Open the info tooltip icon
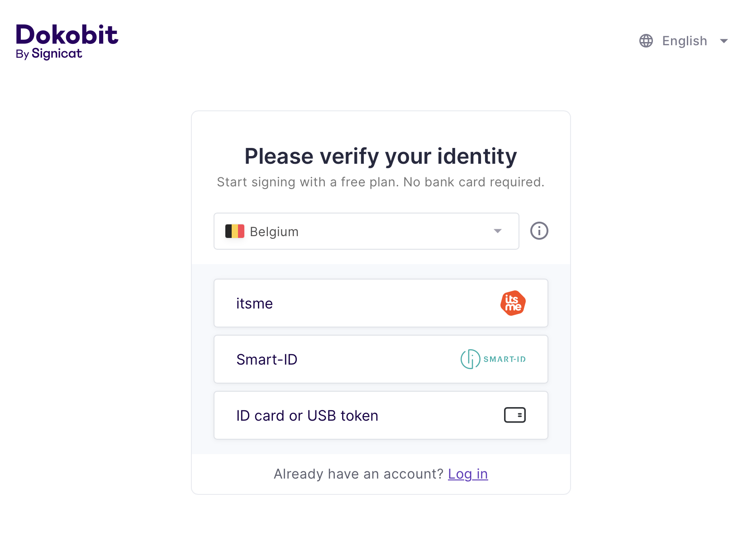The width and height of the screenshot is (752, 560). (x=539, y=231)
